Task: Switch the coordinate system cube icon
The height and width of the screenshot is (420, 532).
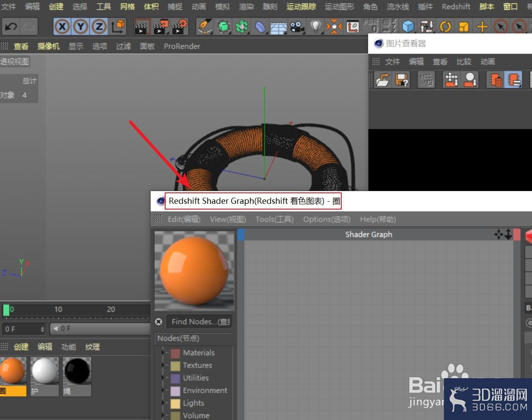Action: 118,26
